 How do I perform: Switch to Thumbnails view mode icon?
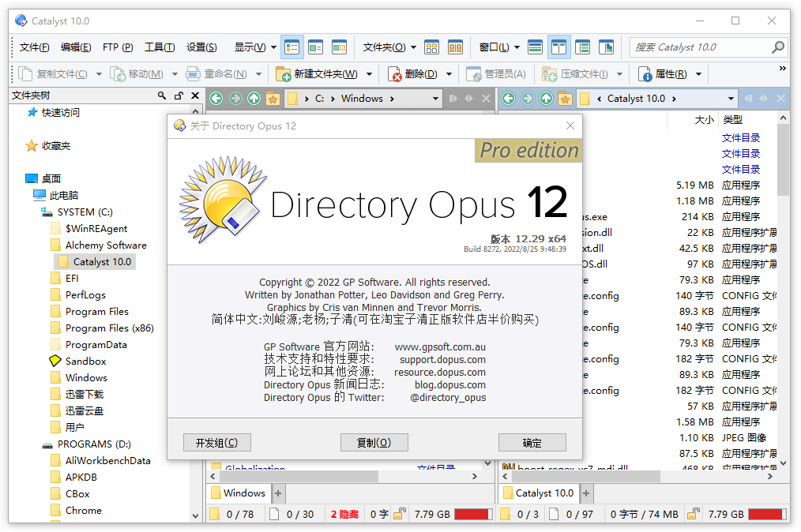339,47
